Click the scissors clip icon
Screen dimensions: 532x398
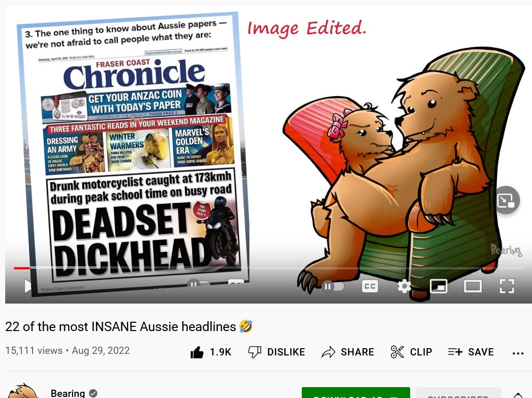coord(397,352)
